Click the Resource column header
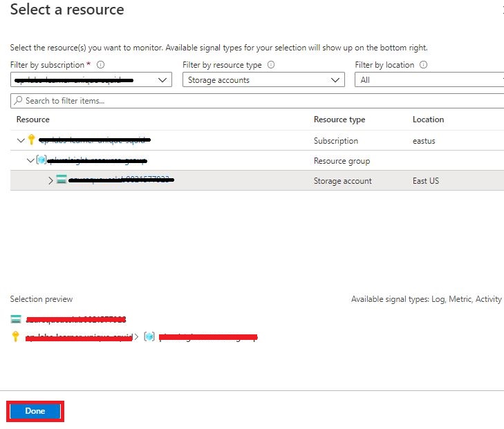Image resolution: width=504 pixels, height=429 pixels. tap(32, 120)
